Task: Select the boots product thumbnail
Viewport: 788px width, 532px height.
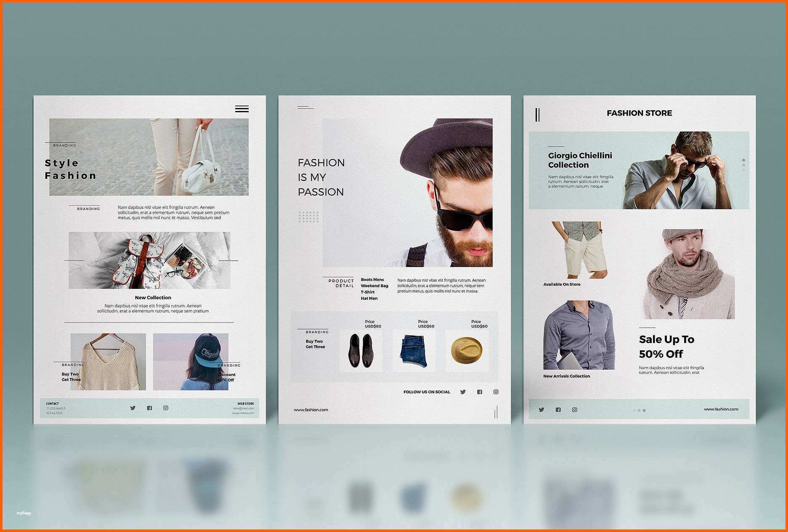Action: click(x=361, y=351)
